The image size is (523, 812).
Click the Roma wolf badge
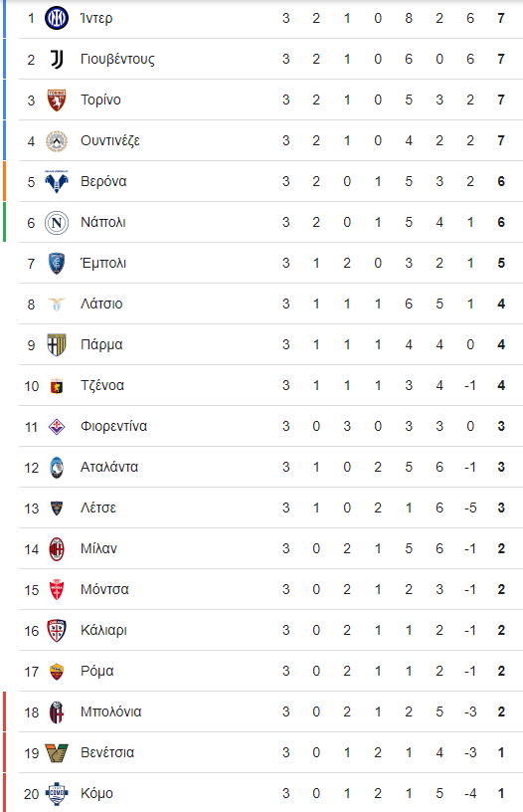pos(57,672)
